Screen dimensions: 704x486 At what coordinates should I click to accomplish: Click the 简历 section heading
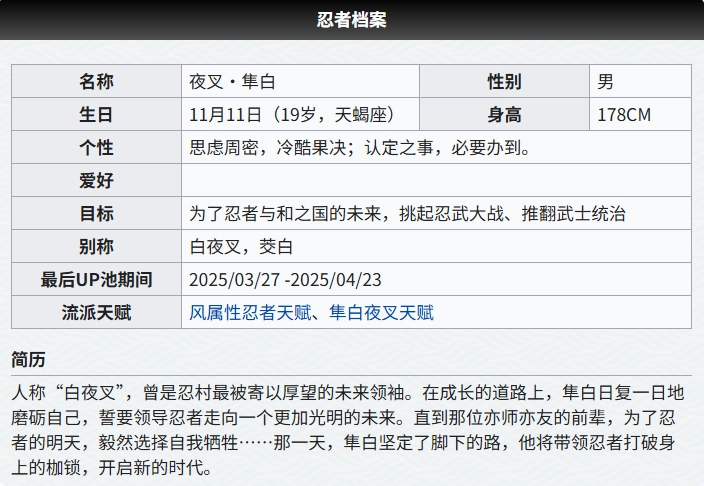(x=28, y=359)
